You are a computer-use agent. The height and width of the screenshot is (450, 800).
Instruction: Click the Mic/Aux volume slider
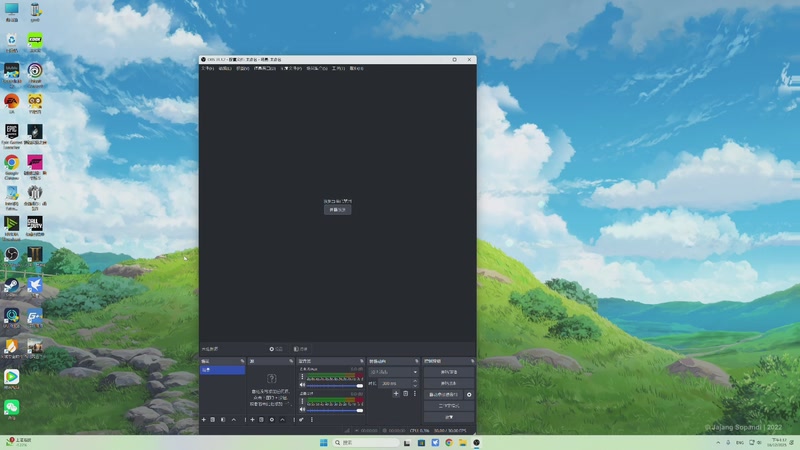[335, 385]
